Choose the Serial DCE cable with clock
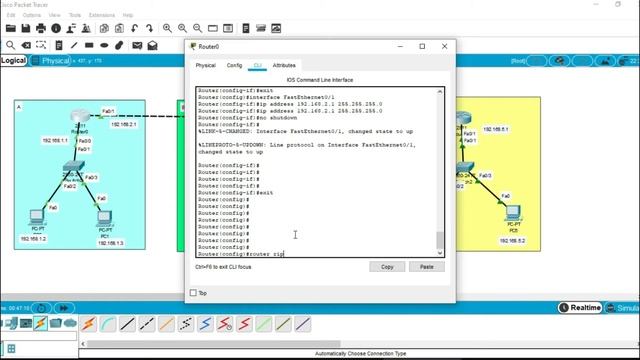The width and height of the screenshot is (640, 360). tap(225, 324)
